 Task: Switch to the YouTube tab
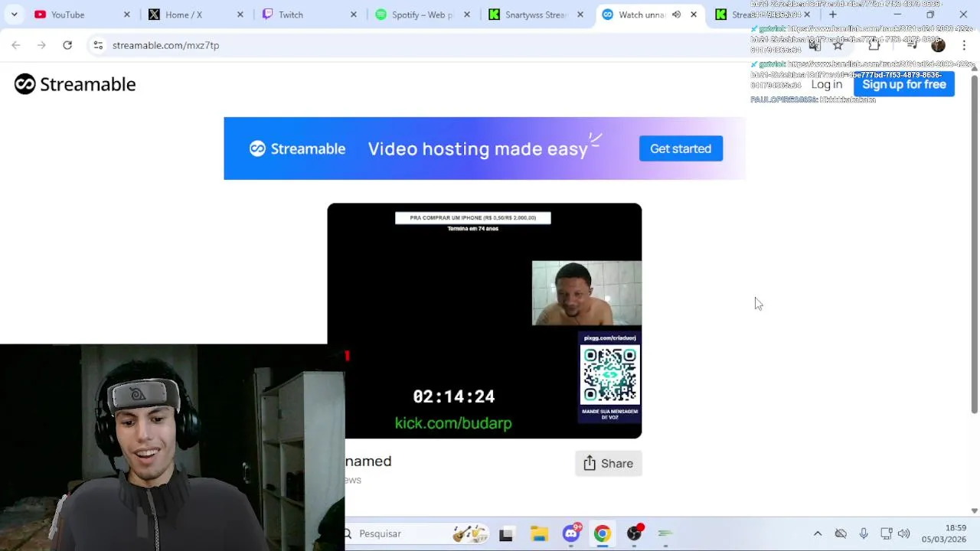point(83,15)
